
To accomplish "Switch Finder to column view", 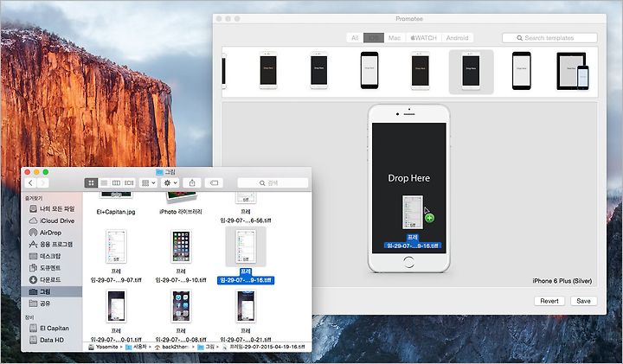I will pos(116,182).
